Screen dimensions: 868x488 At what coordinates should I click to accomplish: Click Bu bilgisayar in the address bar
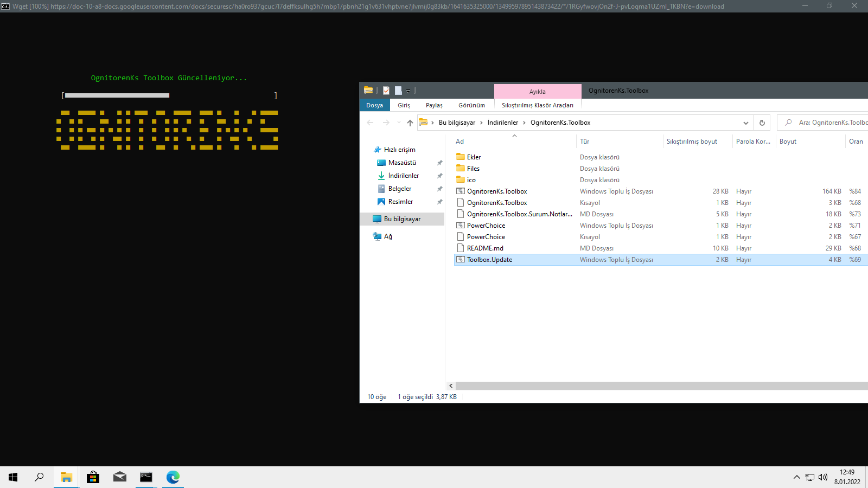[457, 123]
